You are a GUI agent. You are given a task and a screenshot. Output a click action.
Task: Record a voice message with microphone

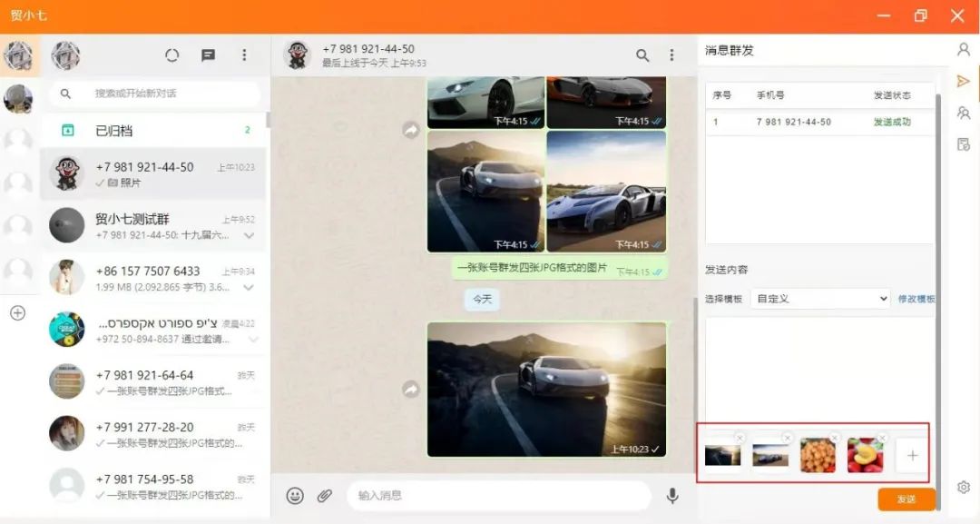[x=672, y=496]
